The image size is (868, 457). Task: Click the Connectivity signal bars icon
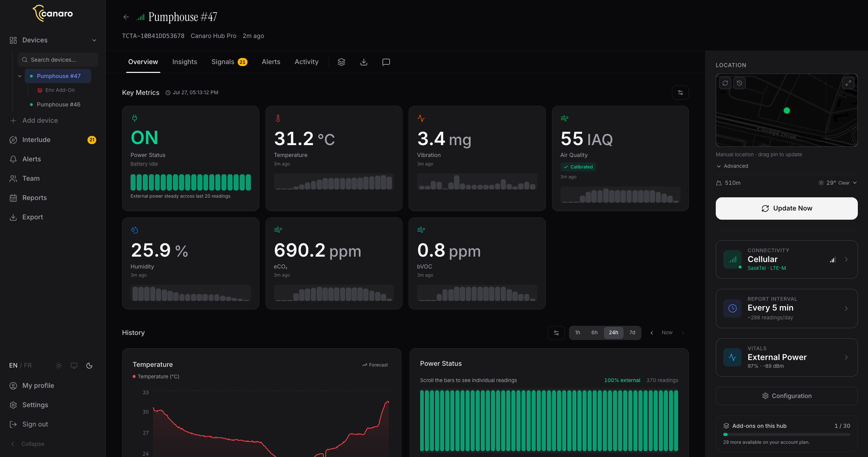tap(732, 260)
